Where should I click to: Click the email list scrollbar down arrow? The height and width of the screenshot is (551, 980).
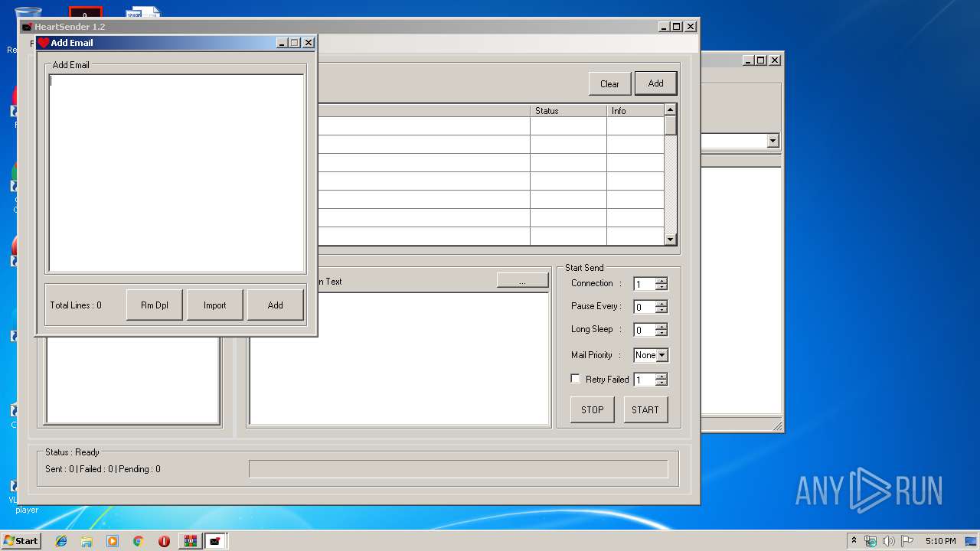pos(671,240)
